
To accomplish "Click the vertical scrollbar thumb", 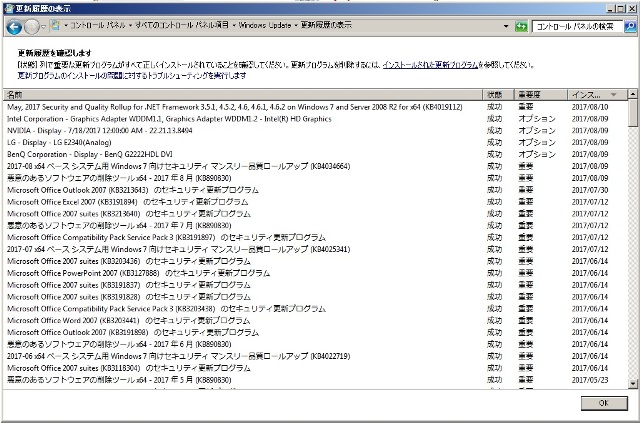I will point(632,113).
